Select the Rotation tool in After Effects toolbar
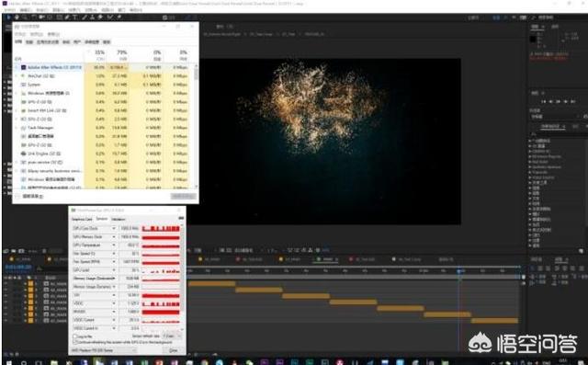 [x=34, y=17]
